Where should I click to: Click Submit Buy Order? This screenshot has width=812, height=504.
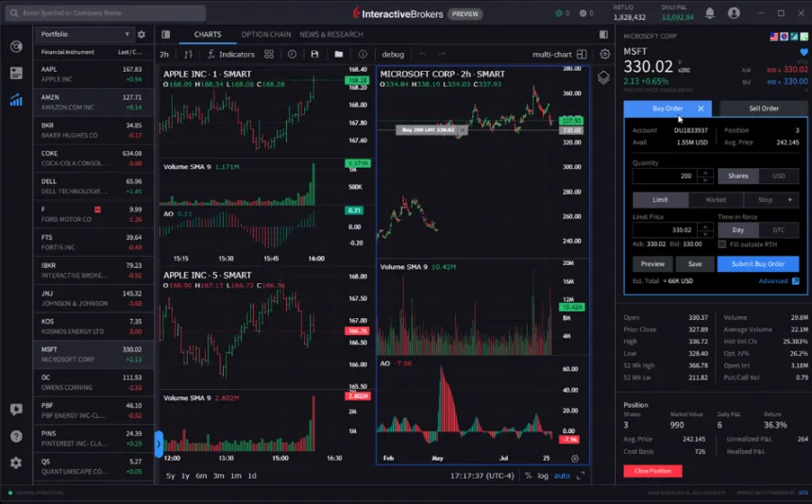(757, 264)
